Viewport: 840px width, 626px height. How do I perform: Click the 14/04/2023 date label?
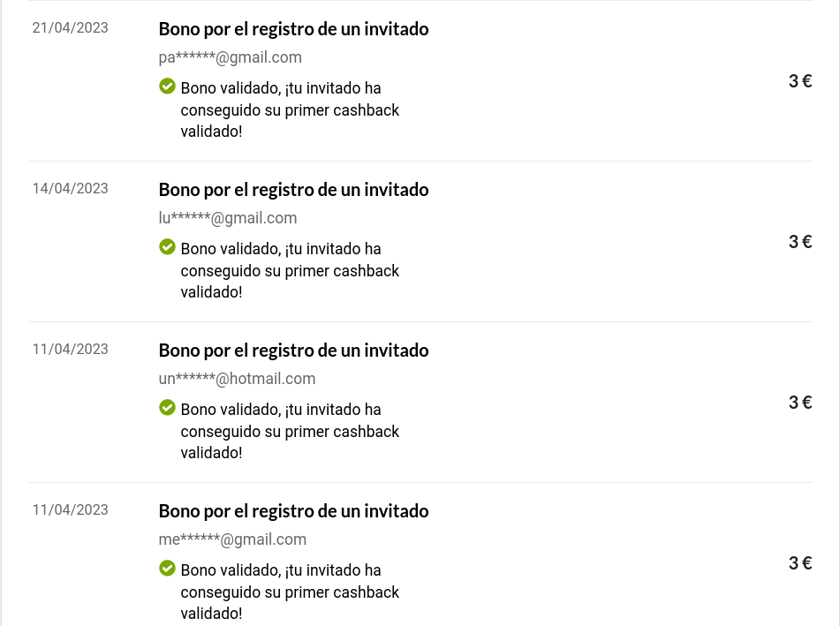70,189
